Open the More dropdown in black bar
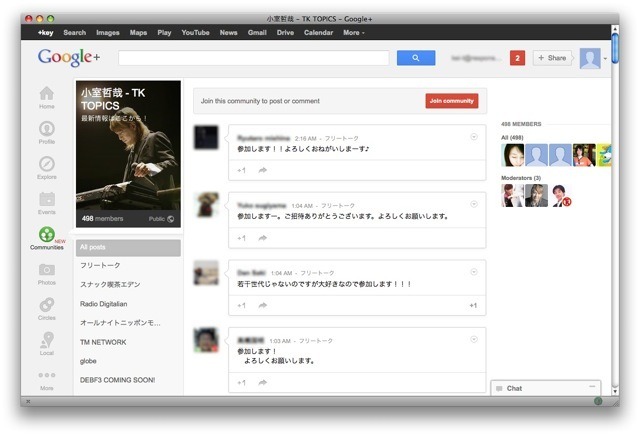 click(353, 33)
